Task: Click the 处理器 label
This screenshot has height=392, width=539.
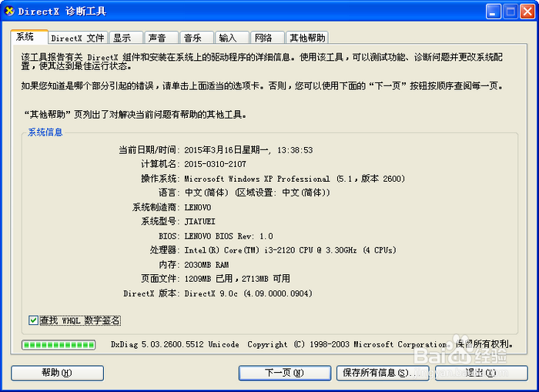Action: pos(164,250)
